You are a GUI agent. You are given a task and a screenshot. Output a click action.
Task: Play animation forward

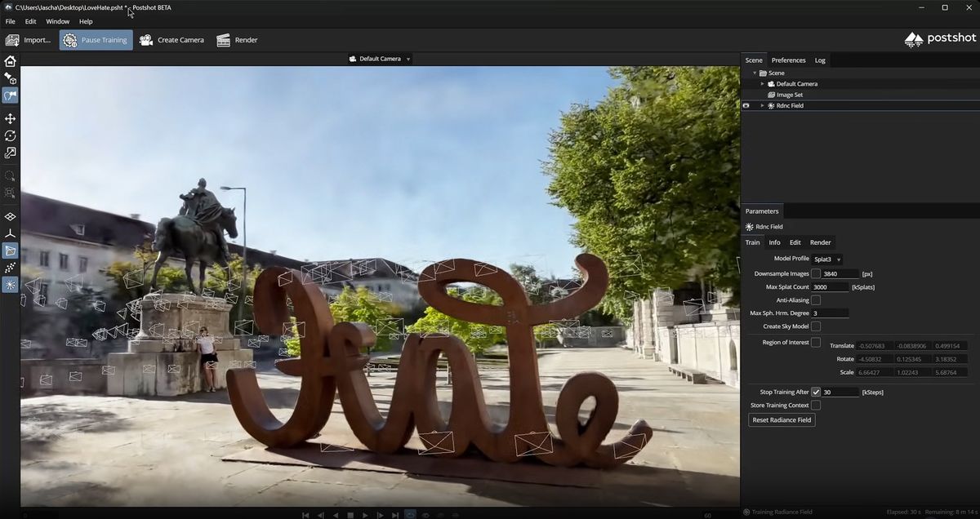(365, 515)
